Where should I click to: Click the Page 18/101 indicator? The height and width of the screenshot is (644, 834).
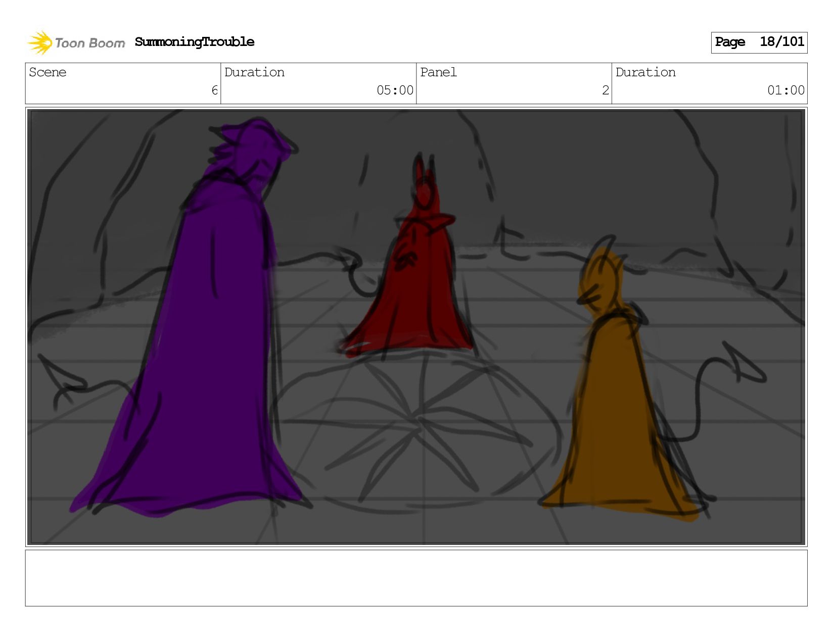pyautogui.click(x=759, y=42)
